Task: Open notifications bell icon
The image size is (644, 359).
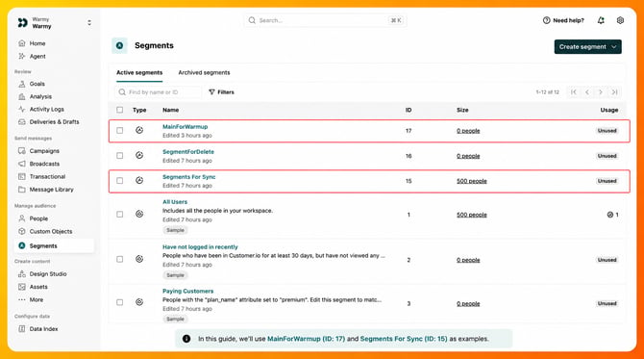Action: point(601,20)
